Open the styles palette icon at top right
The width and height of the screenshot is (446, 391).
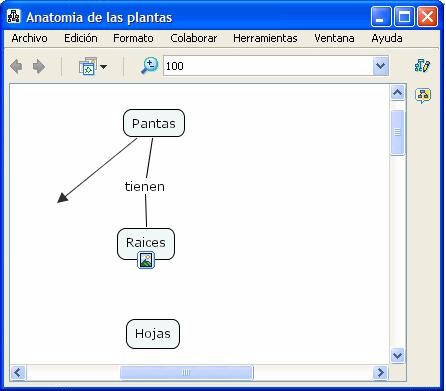click(x=422, y=65)
